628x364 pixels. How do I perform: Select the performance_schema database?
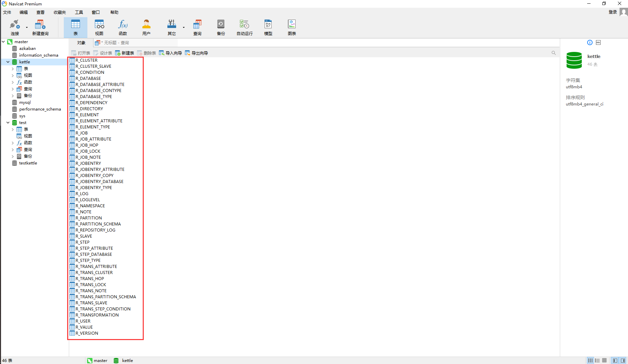[x=40, y=109]
